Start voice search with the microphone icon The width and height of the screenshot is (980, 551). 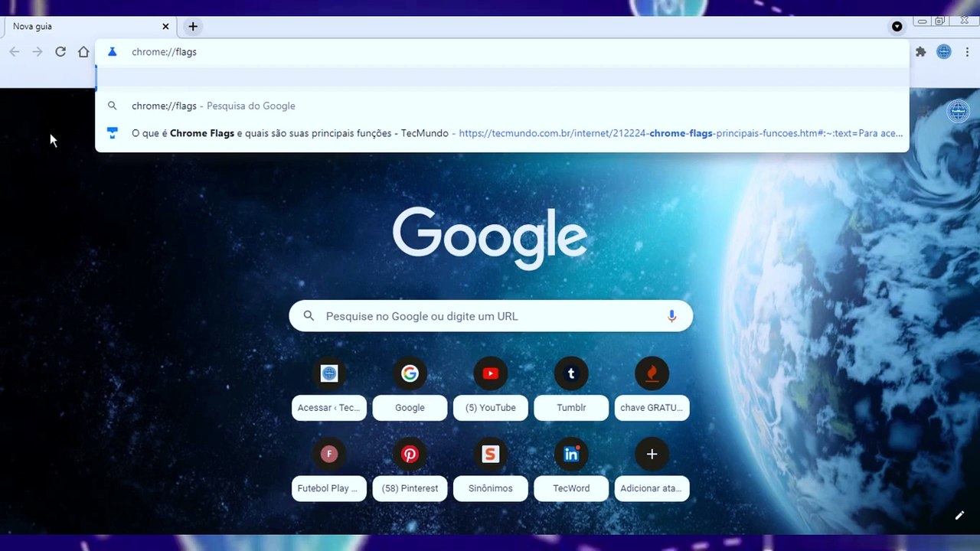coord(671,316)
